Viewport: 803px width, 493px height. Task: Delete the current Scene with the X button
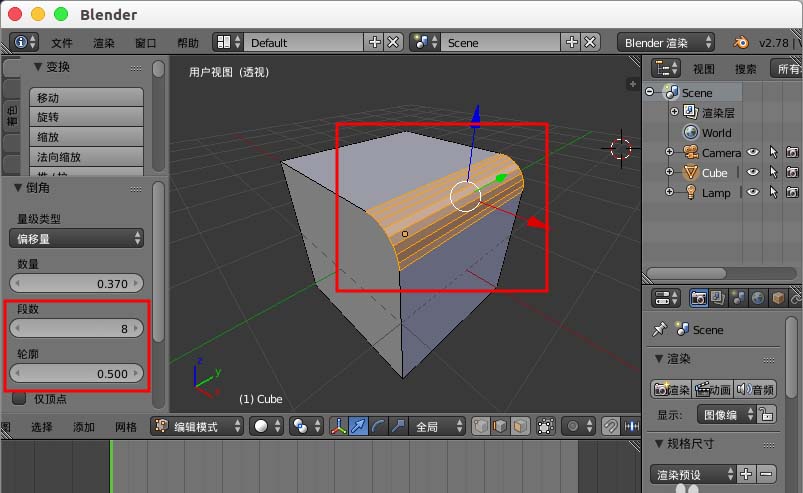590,42
